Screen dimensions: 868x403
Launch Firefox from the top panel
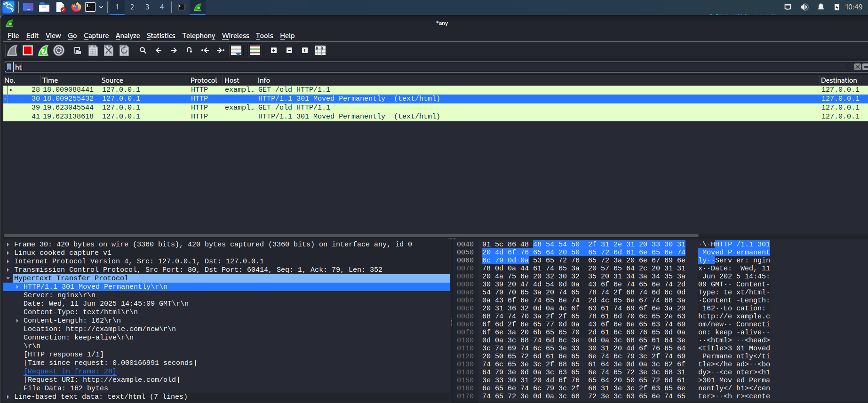point(76,7)
